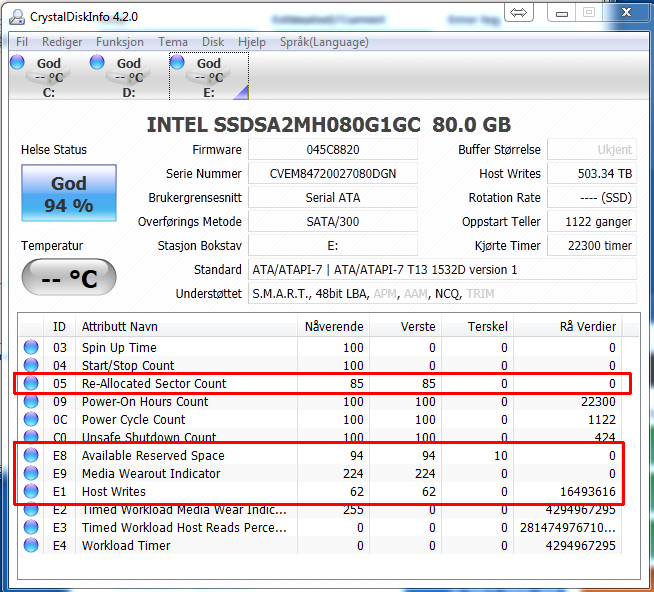Click the Verste column header
Viewport: 654px width, 592px height.
click(x=405, y=326)
